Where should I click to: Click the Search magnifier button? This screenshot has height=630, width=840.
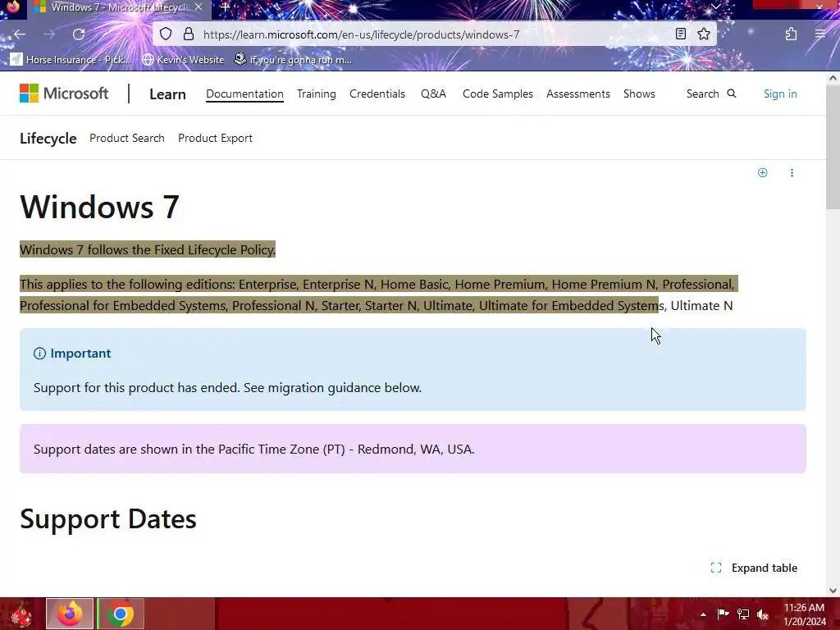coord(711,94)
